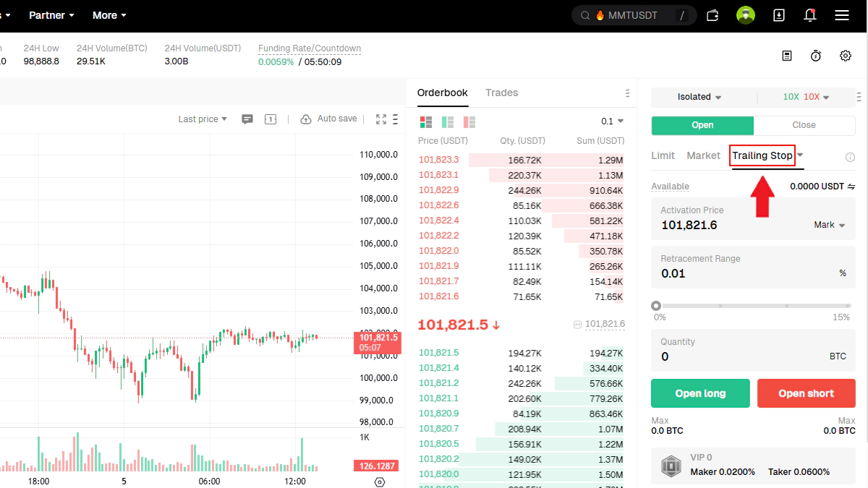
Task: Select the Market order tab
Action: [x=703, y=155]
